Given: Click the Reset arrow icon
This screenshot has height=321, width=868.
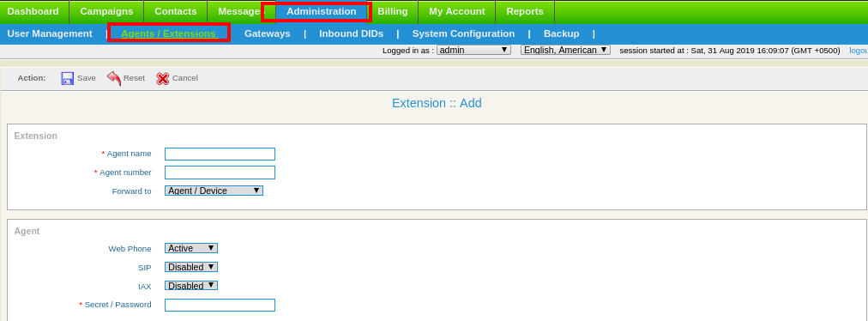Looking at the screenshot, I should tap(113, 78).
